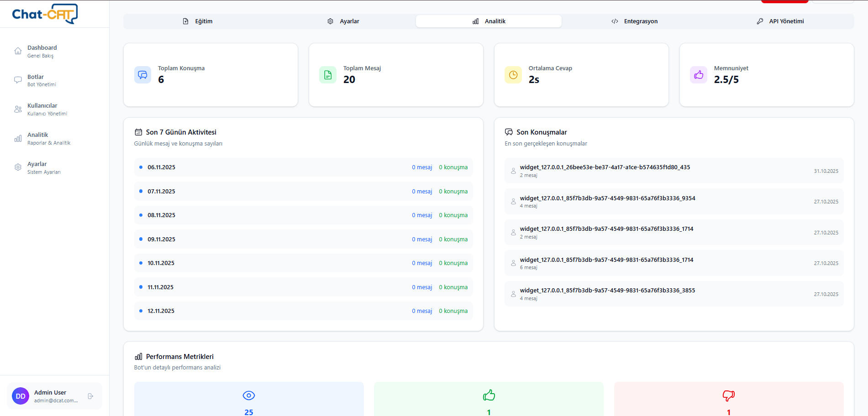
Task: Click the DD user avatar
Action: coord(21,396)
